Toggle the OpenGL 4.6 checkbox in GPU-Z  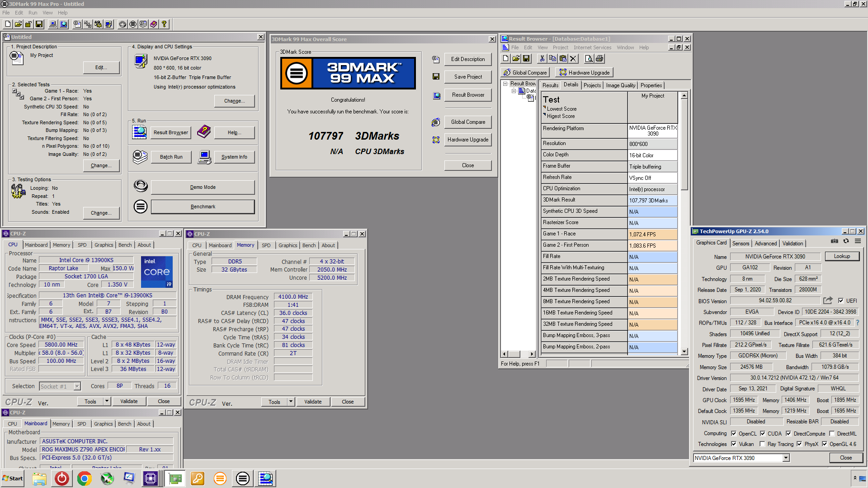point(825,444)
